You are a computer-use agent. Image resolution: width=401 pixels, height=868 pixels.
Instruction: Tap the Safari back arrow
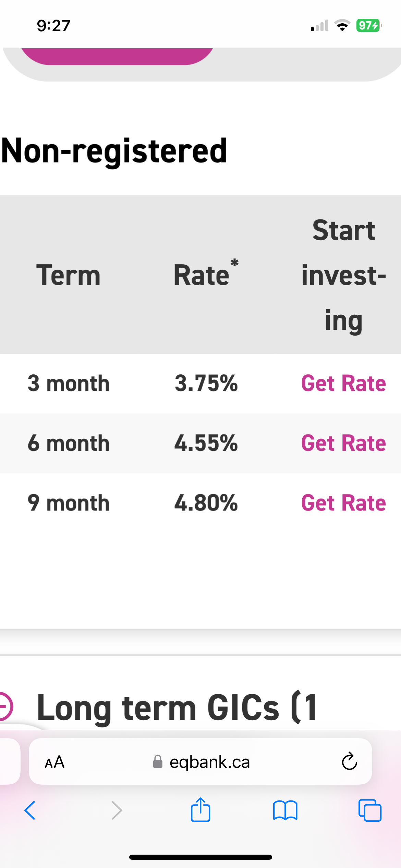click(x=30, y=810)
